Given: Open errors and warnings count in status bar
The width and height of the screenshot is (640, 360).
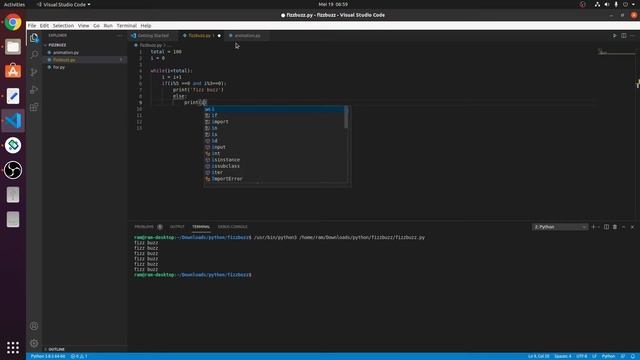Looking at the screenshot, I should 79,356.
